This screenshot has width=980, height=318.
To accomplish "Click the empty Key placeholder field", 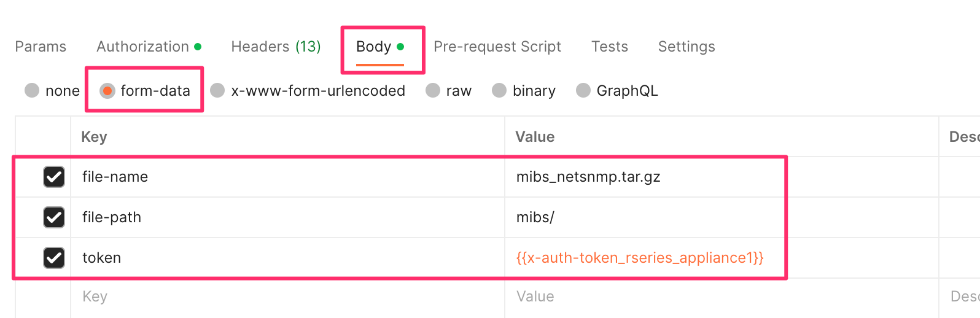I will tap(287, 297).
